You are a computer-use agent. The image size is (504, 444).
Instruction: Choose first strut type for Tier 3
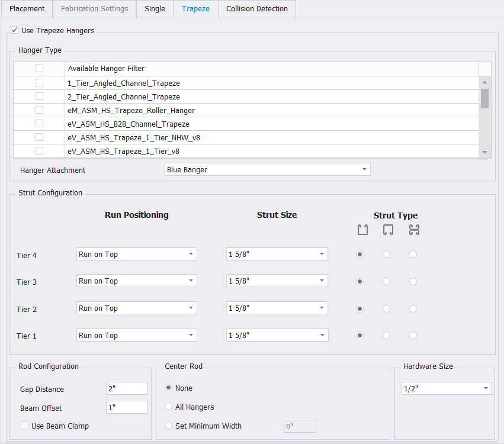pyautogui.click(x=359, y=281)
